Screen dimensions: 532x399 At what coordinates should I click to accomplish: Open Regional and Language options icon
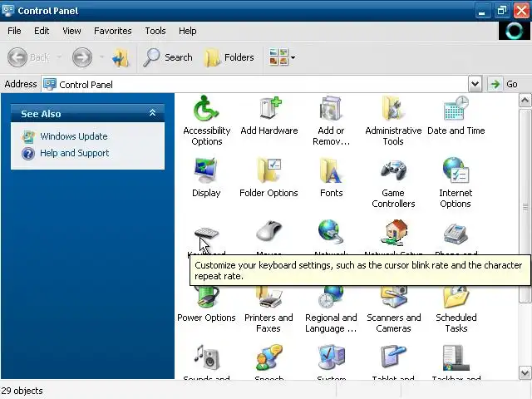pos(331,297)
